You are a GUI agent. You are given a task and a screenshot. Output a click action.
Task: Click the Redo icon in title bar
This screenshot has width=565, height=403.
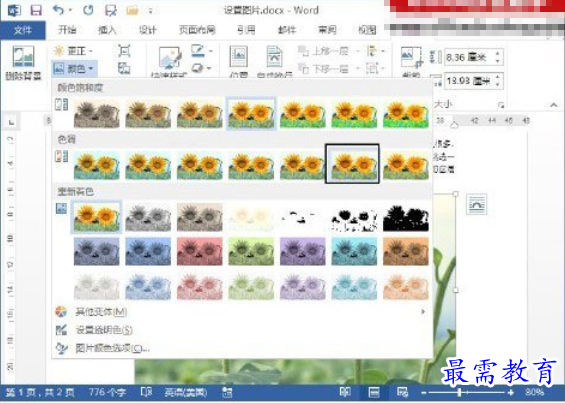pyautogui.click(x=88, y=10)
